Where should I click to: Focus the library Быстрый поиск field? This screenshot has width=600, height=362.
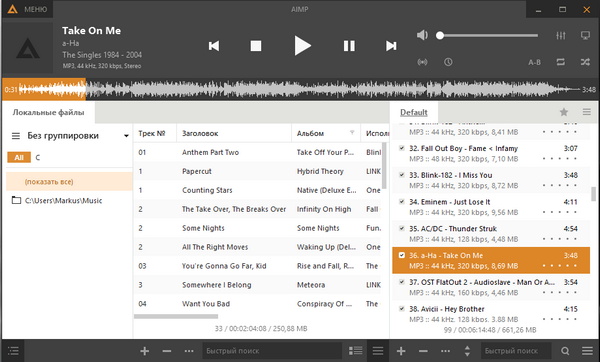(272, 351)
